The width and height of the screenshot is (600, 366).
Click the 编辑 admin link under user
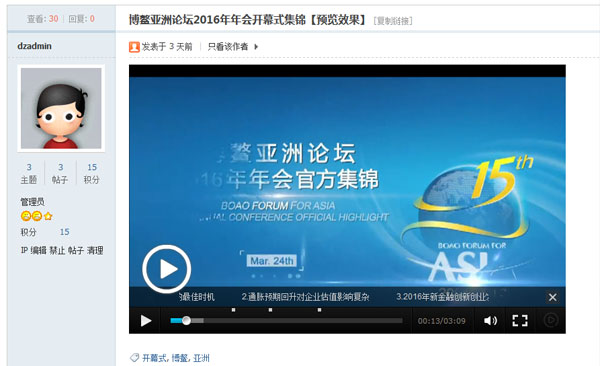point(38,250)
